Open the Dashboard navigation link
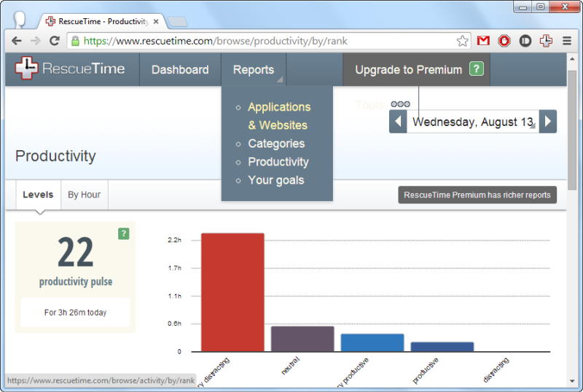This screenshot has width=583, height=392. click(180, 69)
